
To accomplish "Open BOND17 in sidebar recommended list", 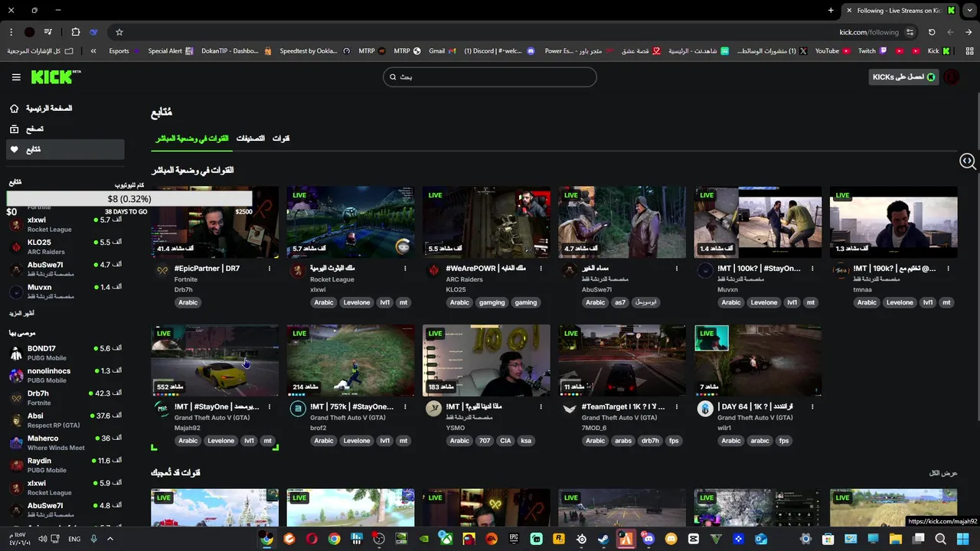I will pos(64,353).
